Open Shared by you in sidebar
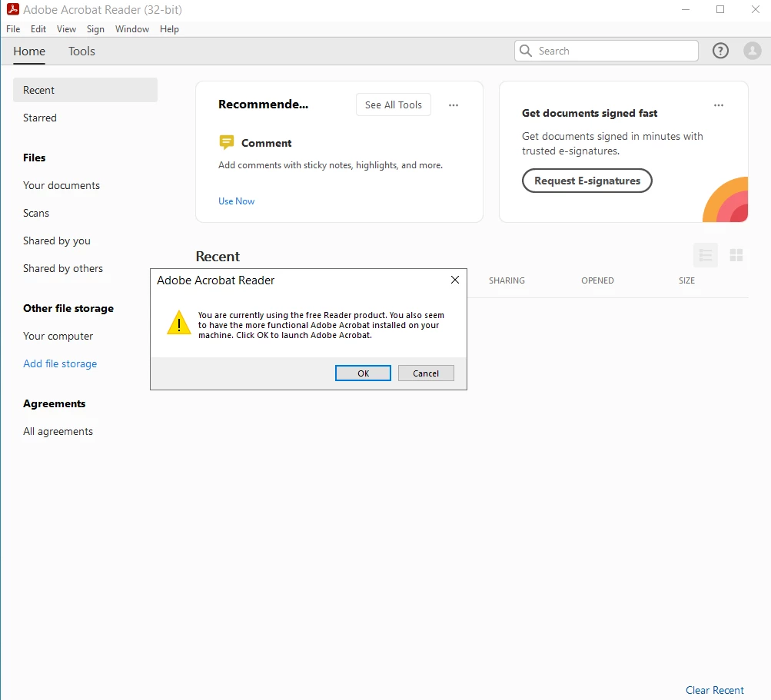Screen dimensions: 771x700 (x=57, y=241)
